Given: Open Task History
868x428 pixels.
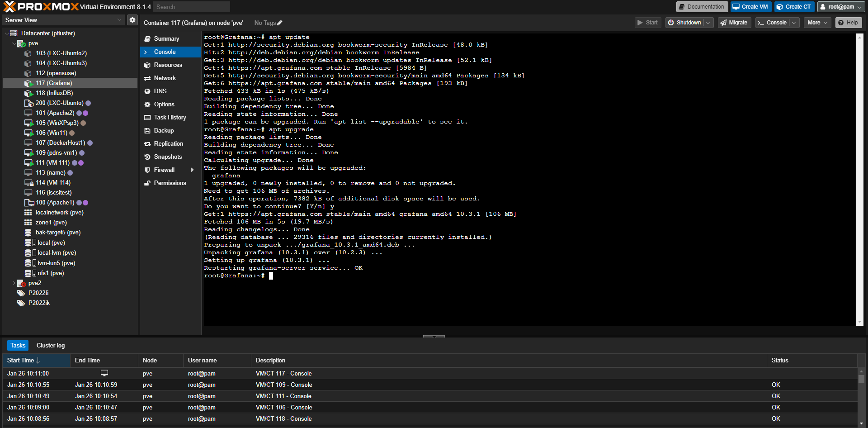Looking at the screenshot, I should coord(170,118).
